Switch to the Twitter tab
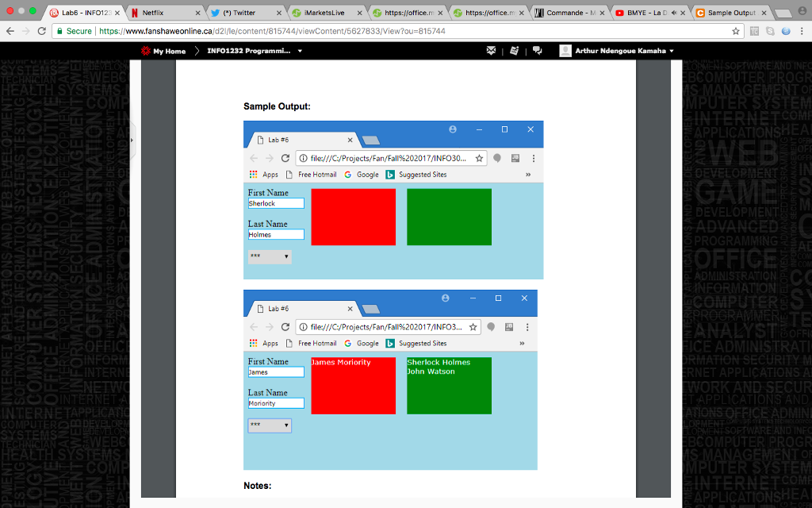The image size is (812, 508). click(x=247, y=13)
